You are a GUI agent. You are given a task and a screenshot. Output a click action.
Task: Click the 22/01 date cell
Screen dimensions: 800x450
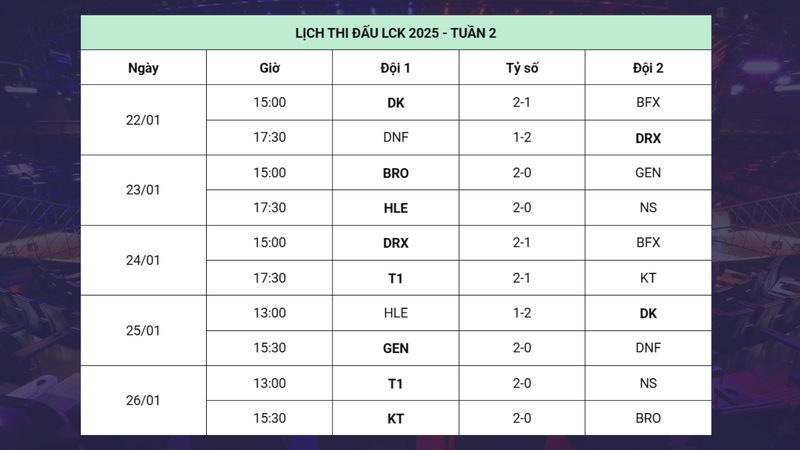pos(143,120)
